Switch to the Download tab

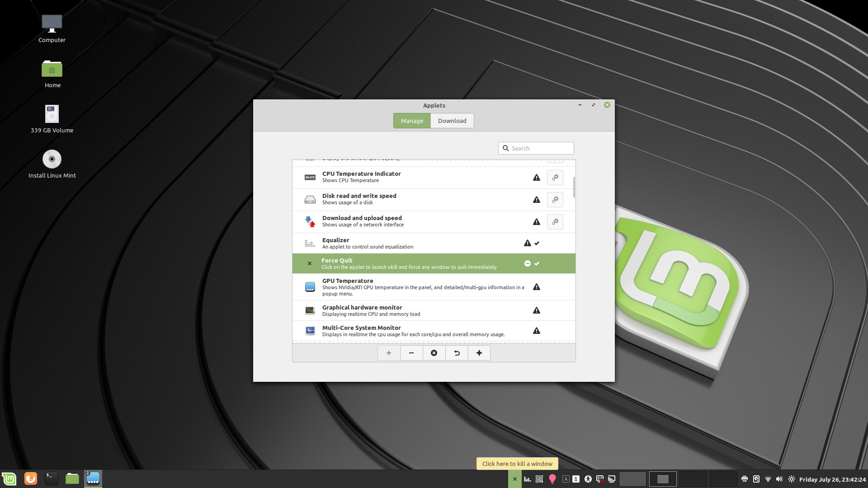[x=452, y=120]
